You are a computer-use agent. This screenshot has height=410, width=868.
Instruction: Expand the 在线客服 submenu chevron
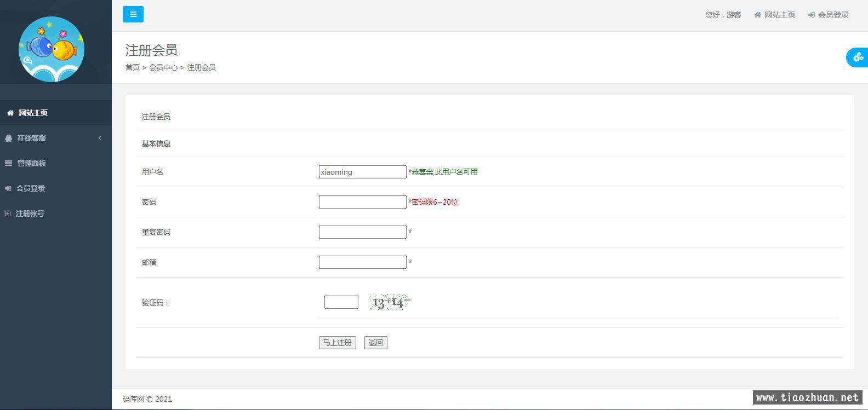pos(100,138)
